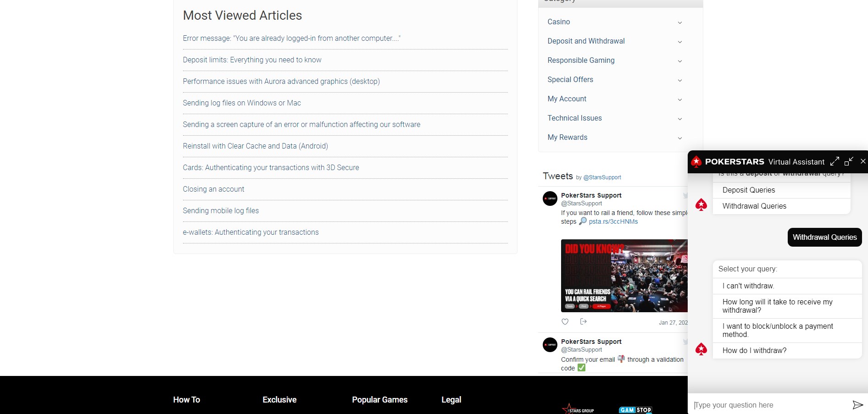Image resolution: width=868 pixels, height=414 pixels.
Task: Open psta.rs/3ccHNMs link in tweet
Action: click(613, 221)
